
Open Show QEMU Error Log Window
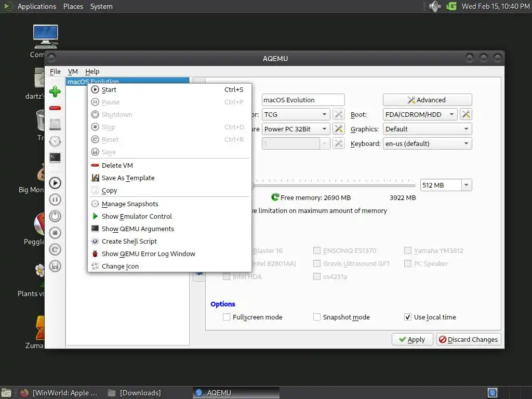pyautogui.click(x=169, y=254)
